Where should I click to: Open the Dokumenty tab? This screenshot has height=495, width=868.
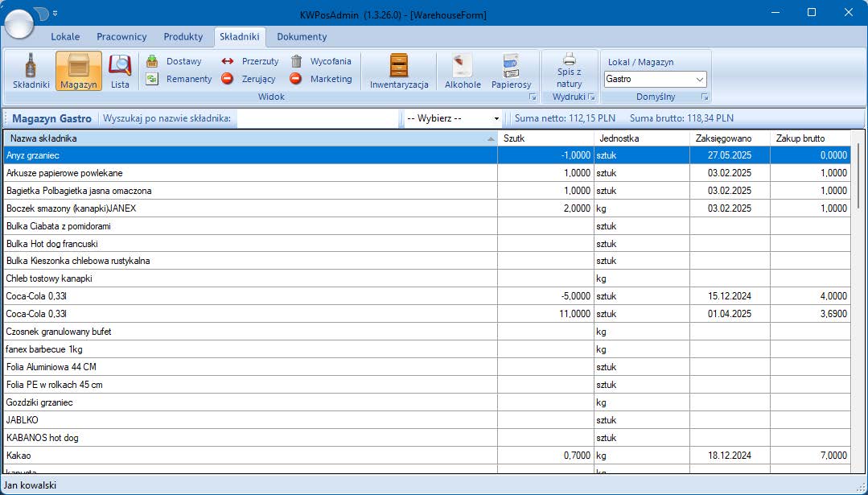[x=302, y=36]
